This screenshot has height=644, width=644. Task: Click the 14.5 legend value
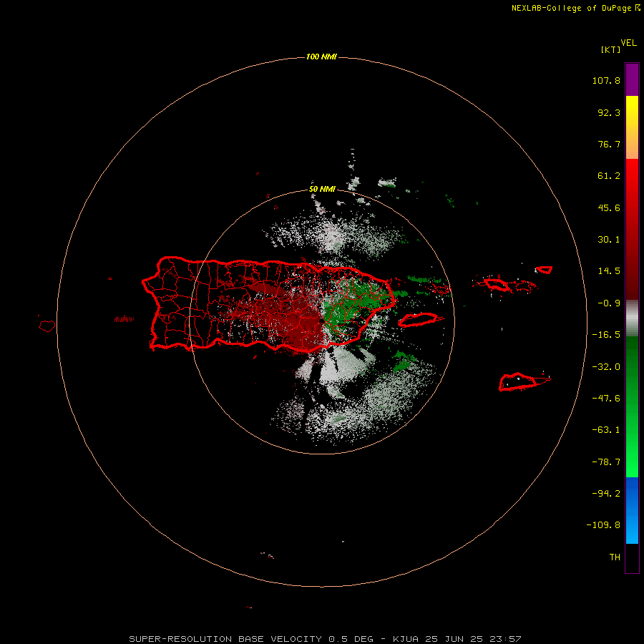[x=609, y=271]
